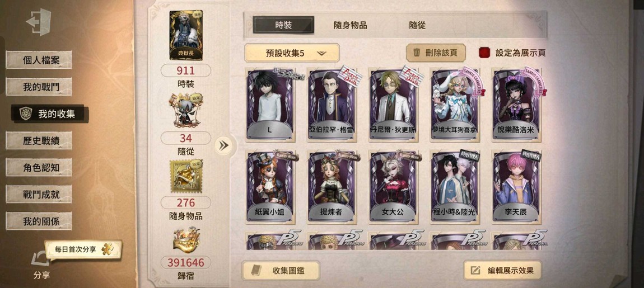Switch to the 隨身物品 tab
Viewport: 644px width, 288px height.
pos(351,25)
